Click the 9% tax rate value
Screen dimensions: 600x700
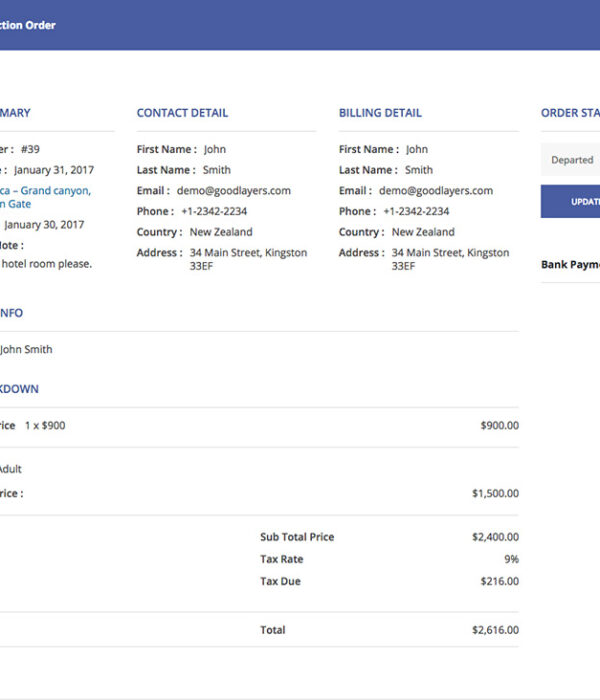click(x=511, y=559)
